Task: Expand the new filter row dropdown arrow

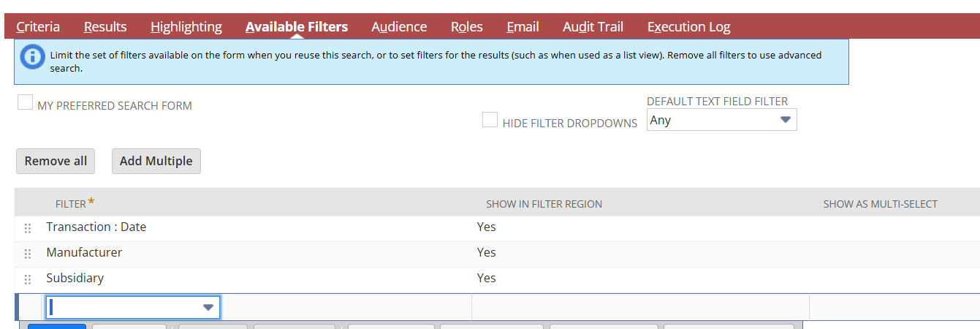Action: pyautogui.click(x=208, y=308)
